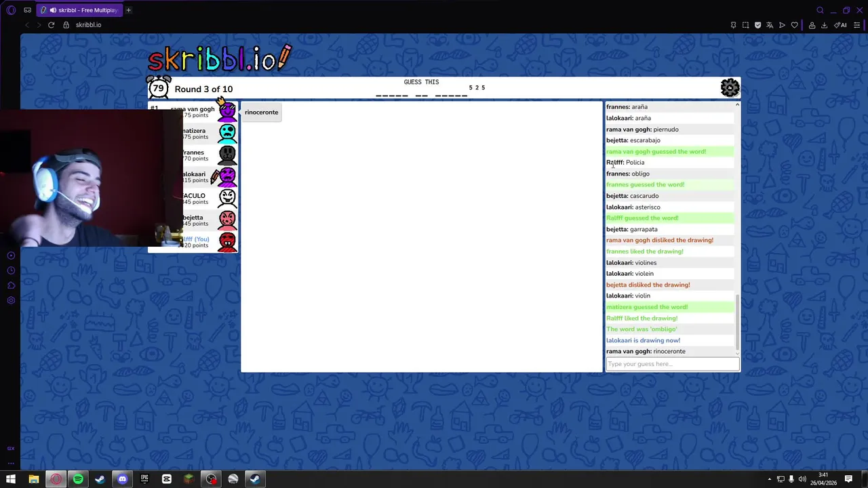Click the rinoceronte speech bubble
This screenshot has width=868, height=488.
[261, 113]
